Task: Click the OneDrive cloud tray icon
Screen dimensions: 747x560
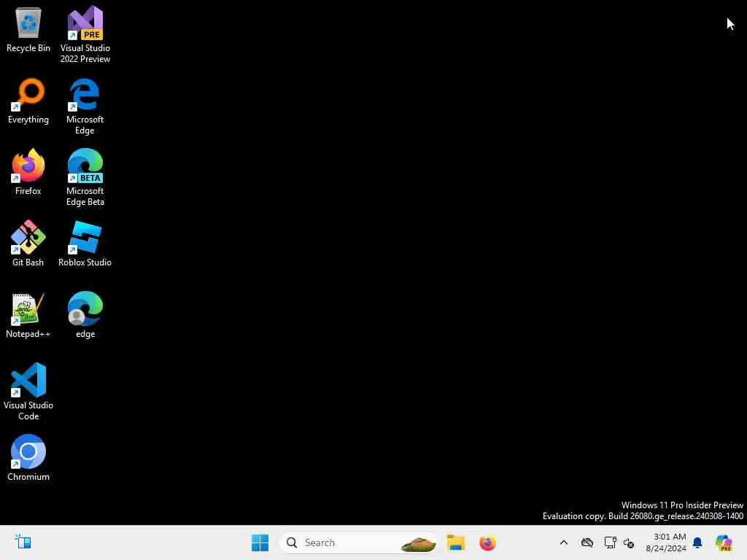Action: [587, 542]
